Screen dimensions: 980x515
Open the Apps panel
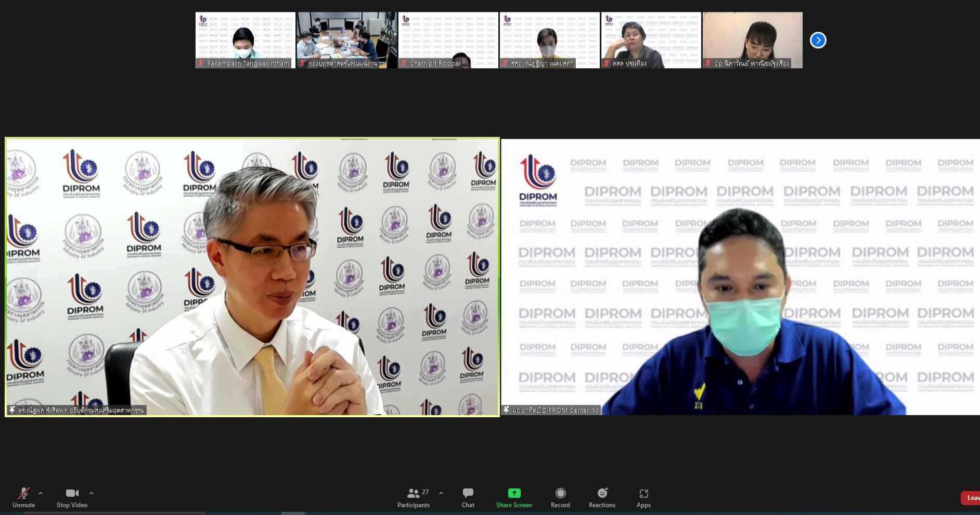643,498
